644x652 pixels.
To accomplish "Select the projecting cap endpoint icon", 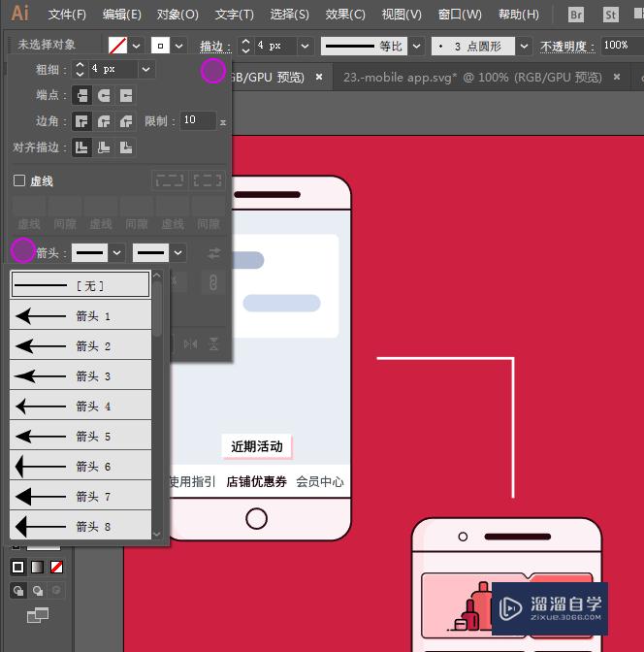I will pos(126,95).
